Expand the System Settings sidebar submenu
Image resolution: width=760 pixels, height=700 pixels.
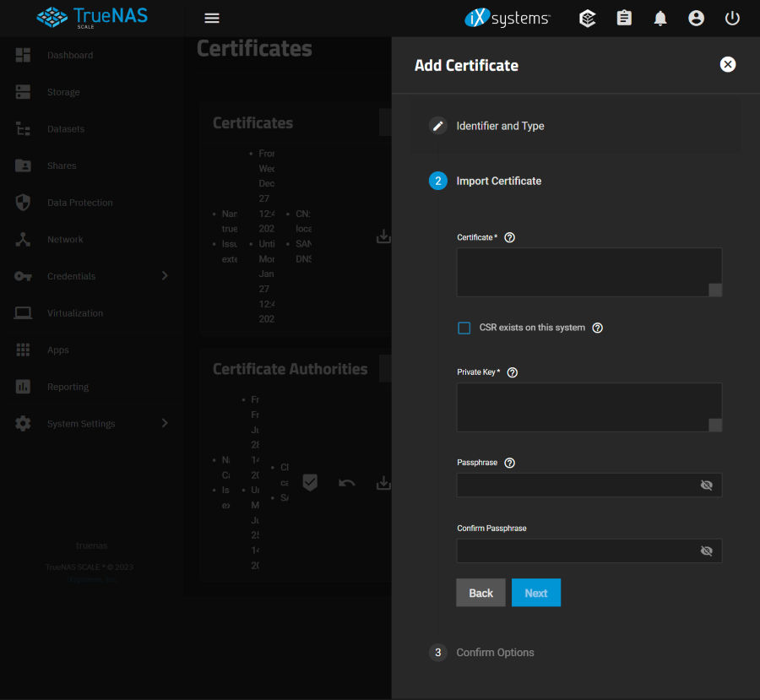pyautogui.click(x=165, y=423)
